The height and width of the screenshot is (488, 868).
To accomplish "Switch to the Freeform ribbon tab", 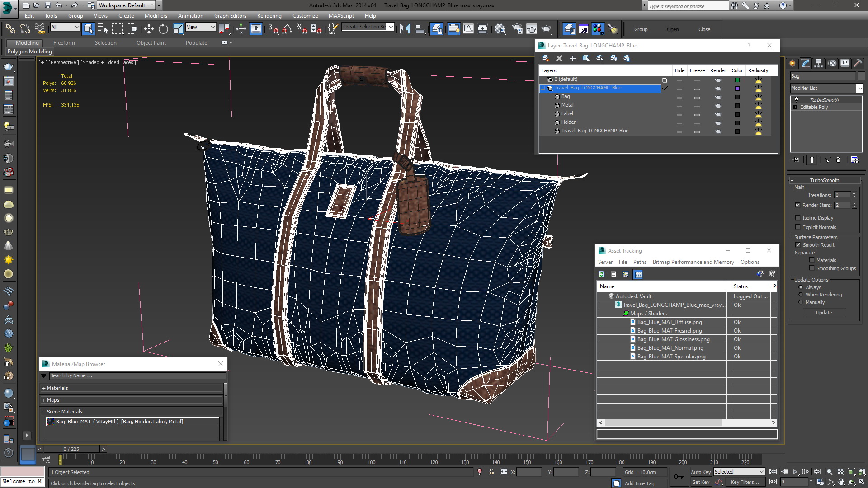I will point(64,43).
